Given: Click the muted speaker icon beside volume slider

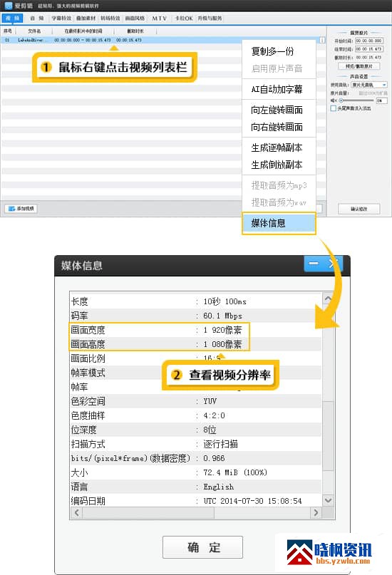Looking at the screenshot, I should (x=334, y=100).
